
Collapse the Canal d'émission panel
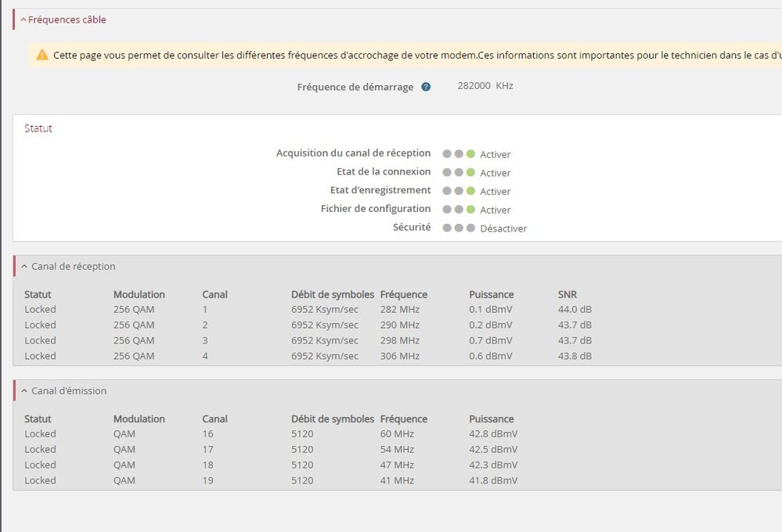tap(24, 391)
